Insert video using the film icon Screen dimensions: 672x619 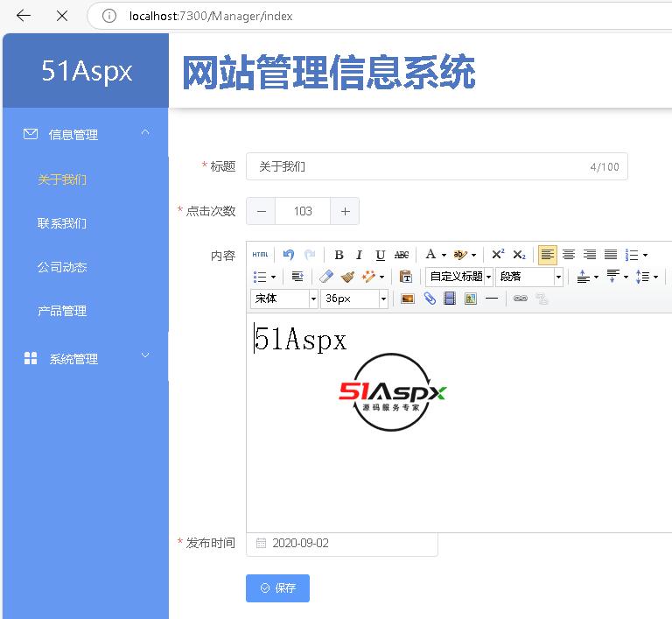tap(450, 299)
